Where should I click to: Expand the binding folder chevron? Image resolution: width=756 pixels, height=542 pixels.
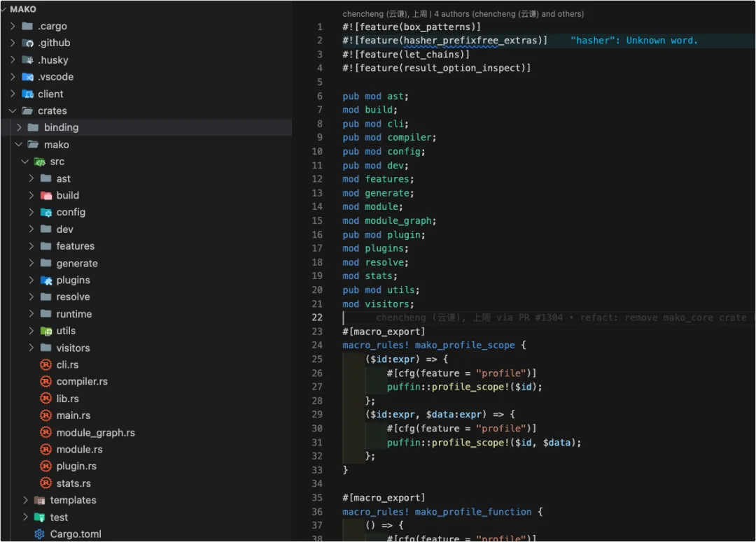19,128
